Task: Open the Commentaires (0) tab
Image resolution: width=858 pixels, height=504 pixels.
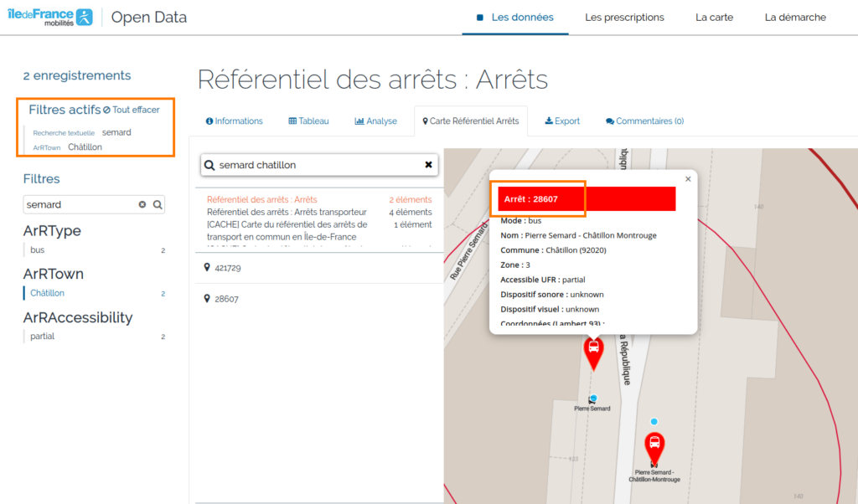Action: (x=644, y=121)
